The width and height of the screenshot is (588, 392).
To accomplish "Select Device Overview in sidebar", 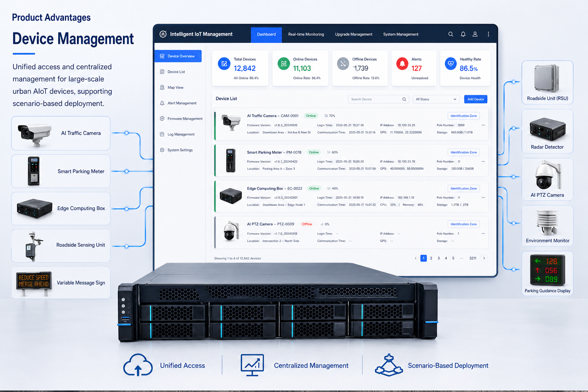I will 178,56.
